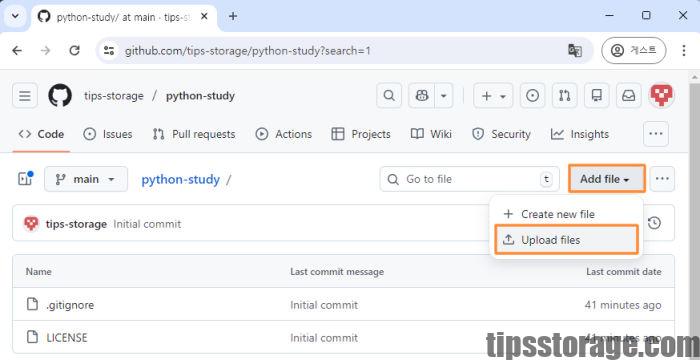The width and height of the screenshot is (700, 360).
Task: Click the Last commit message column header
Action: click(x=337, y=272)
